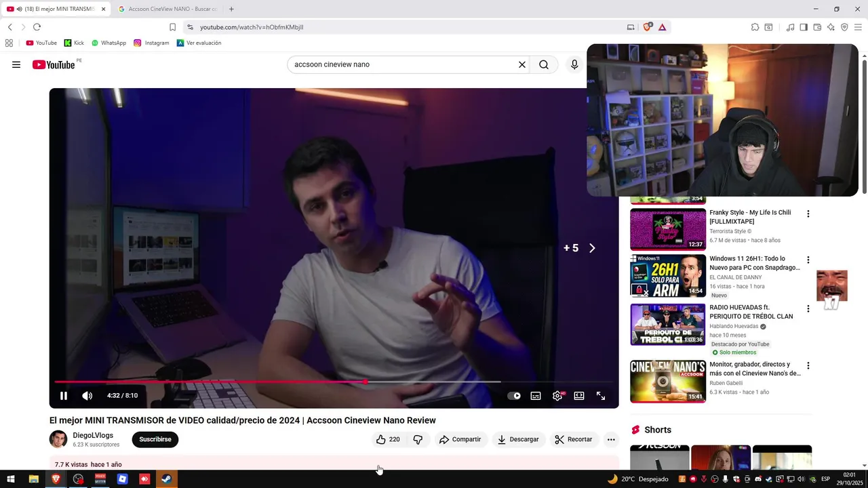Click taskbar volume speaker icon

click(x=801, y=479)
